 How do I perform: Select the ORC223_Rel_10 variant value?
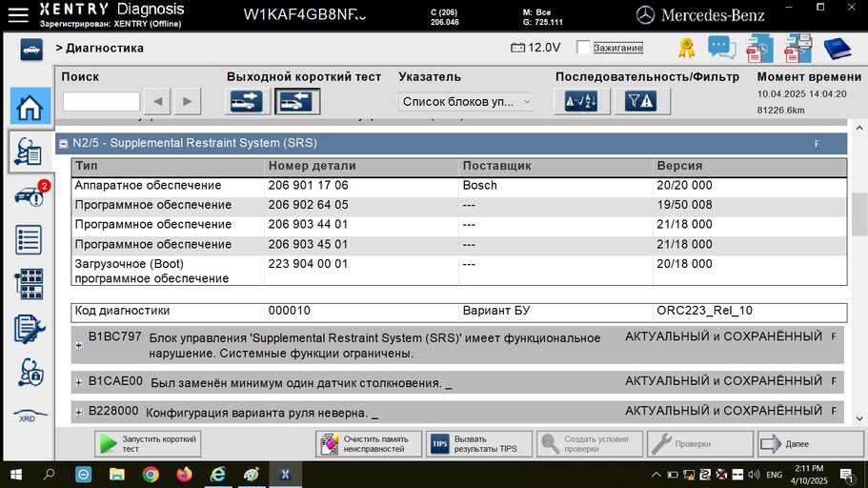[704, 311]
